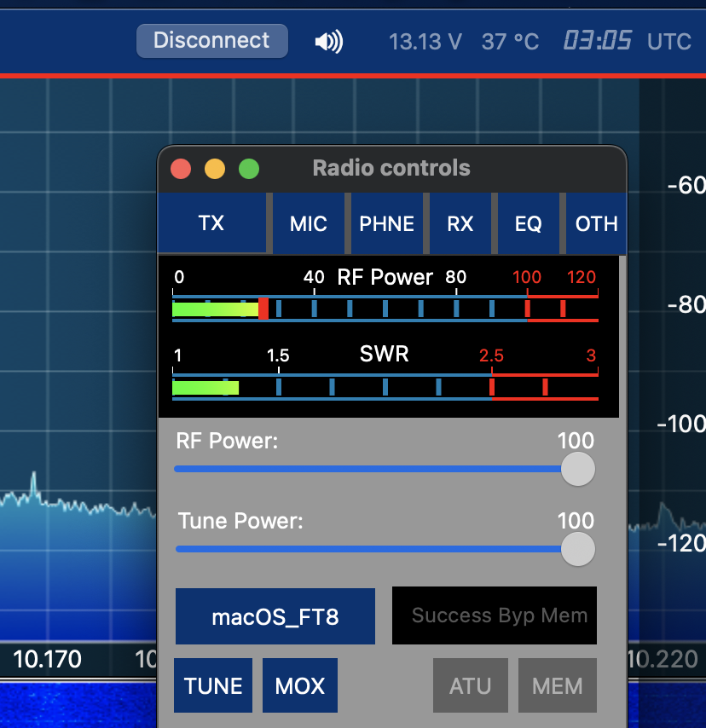This screenshot has height=728, width=706.
Task: Select the macOS_FT8 profile button
Action: tap(275, 616)
